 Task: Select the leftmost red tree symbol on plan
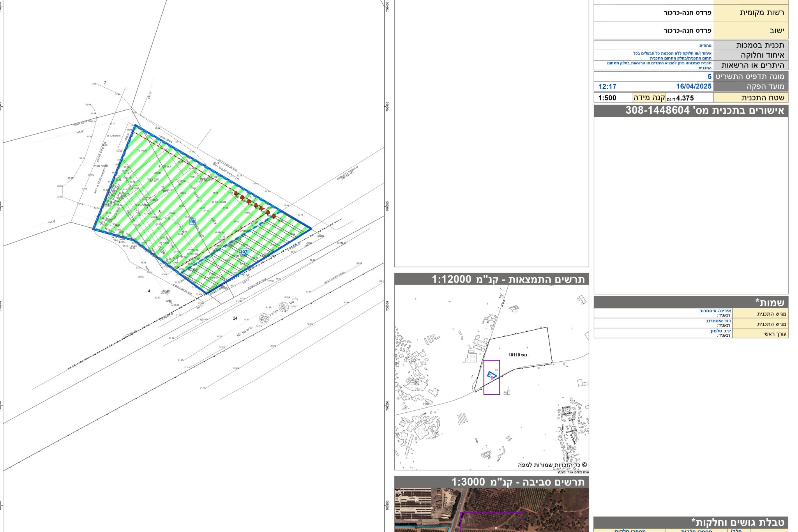point(236,193)
